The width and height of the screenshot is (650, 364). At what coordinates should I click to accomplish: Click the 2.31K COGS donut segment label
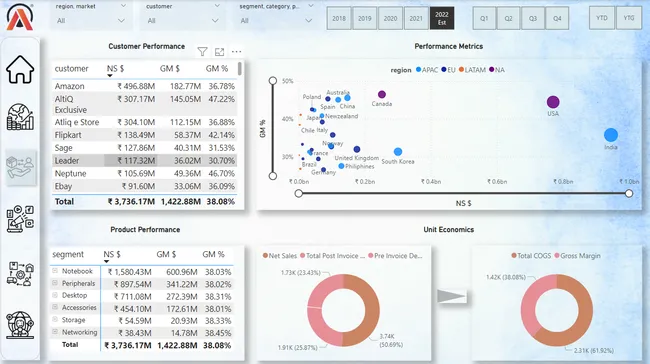594,350
